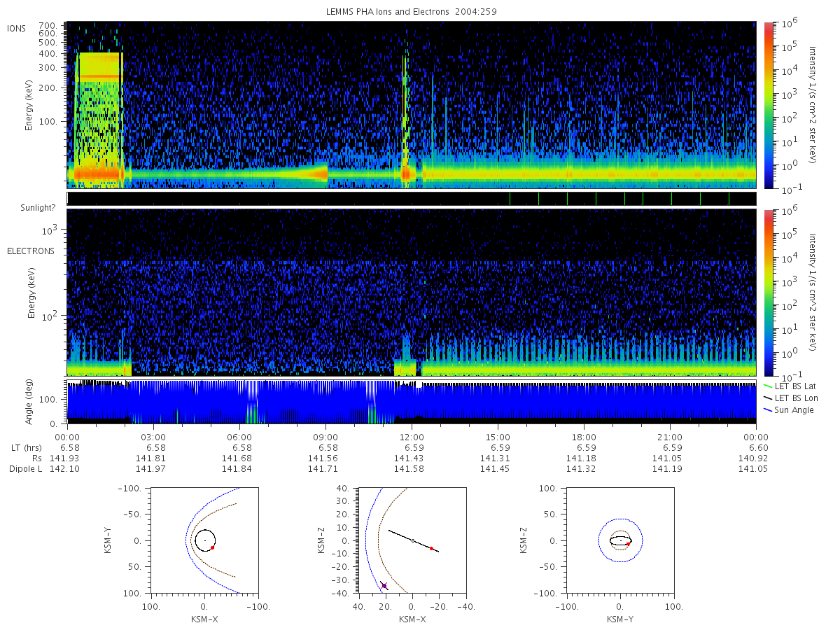The width and height of the screenshot is (840, 630).
Task: Click the red dot in KSM-Y/KSM-Z plot
Action: [628, 544]
